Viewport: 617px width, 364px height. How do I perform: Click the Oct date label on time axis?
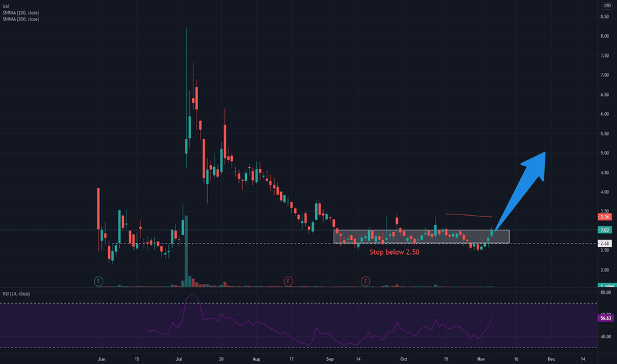click(403, 359)
